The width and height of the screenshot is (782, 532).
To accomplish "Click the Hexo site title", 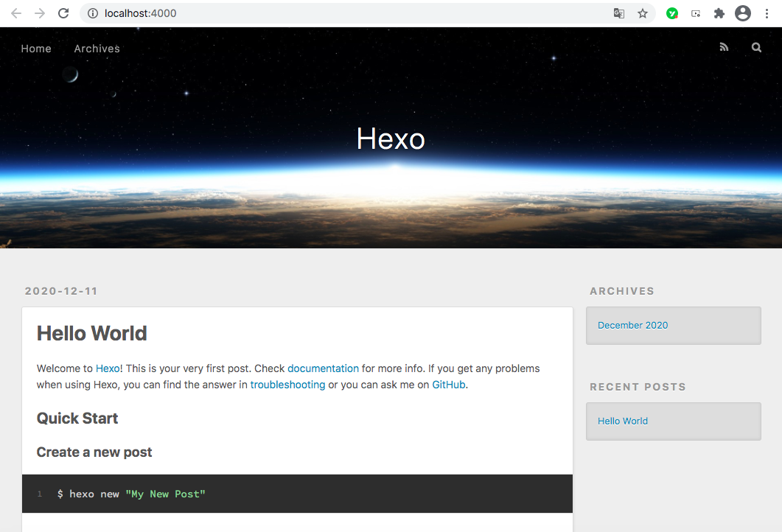I will [x=391, y=139].
